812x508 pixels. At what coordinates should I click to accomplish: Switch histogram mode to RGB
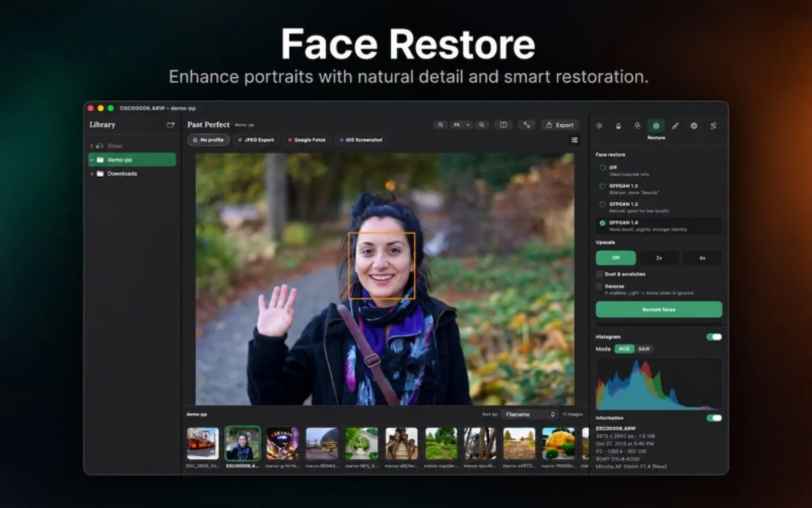[x=624, y=349]
